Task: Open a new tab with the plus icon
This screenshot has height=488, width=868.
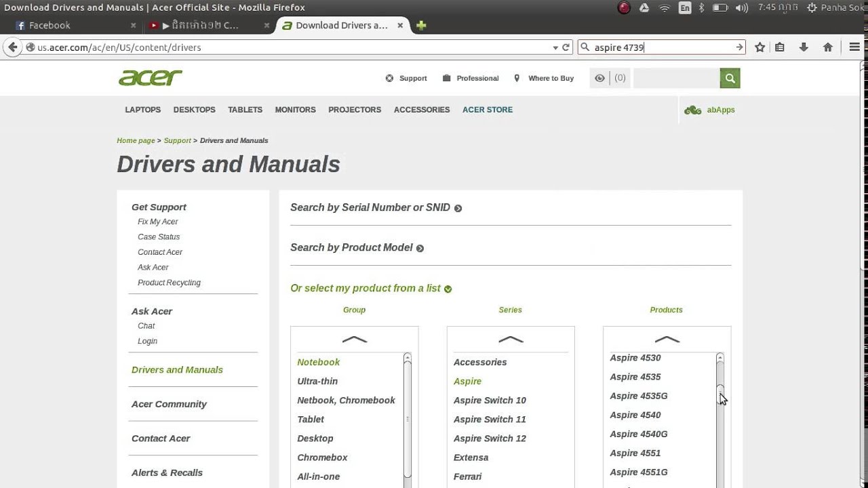Action: pos(421,26)
